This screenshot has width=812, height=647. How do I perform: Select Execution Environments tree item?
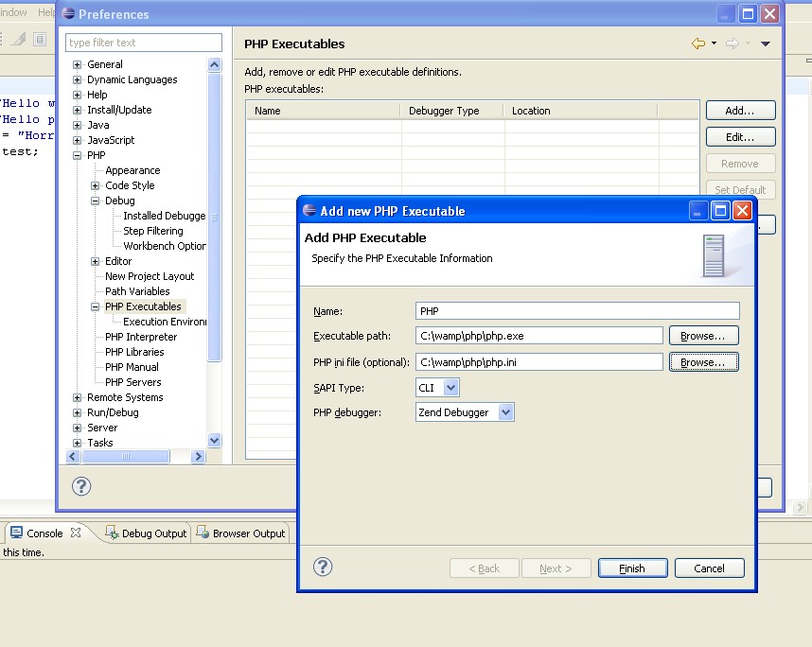[165, 322]
